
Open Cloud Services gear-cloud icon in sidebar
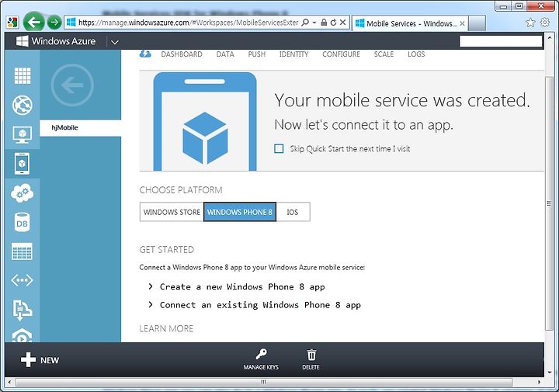pos(22,193)
